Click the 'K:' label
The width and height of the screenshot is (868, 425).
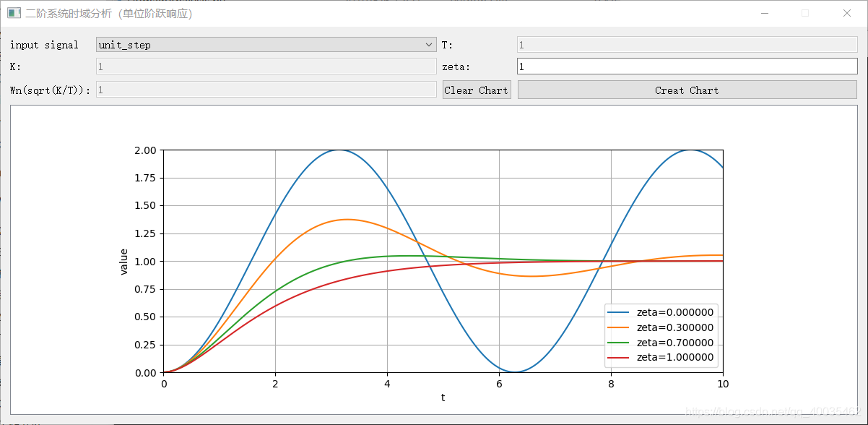tap(15, 66)
